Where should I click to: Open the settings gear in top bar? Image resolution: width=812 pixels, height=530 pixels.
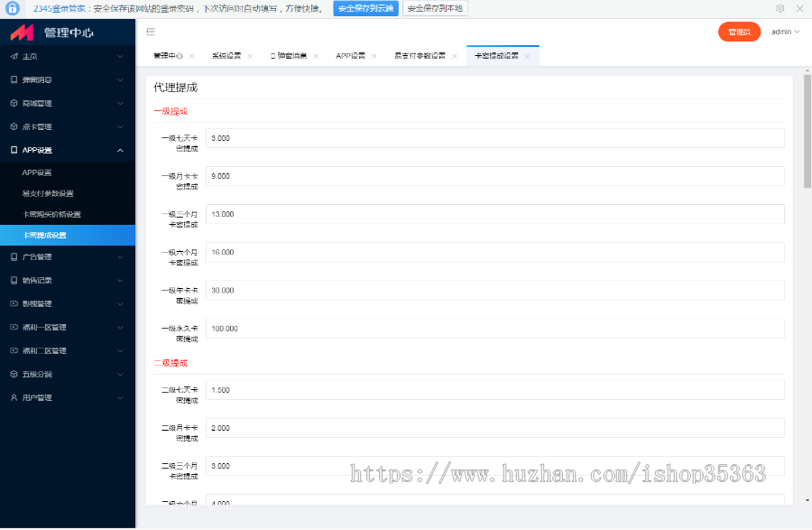point(781,8)
